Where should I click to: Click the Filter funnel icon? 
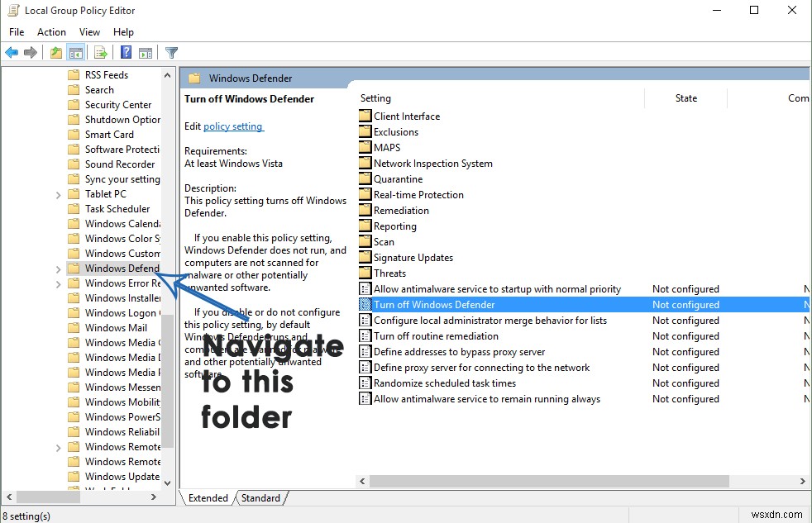pyautogui.click(x=171, y=52)
